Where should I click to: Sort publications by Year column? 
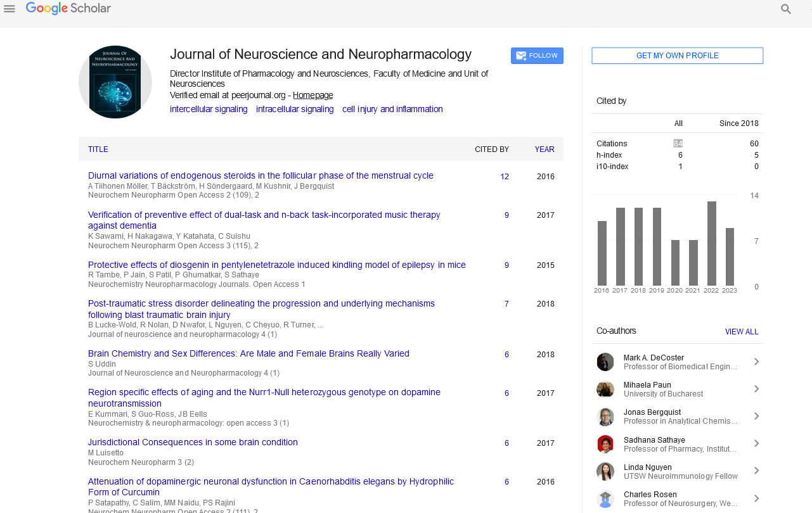pyautogui.click(x=544, y=149)
